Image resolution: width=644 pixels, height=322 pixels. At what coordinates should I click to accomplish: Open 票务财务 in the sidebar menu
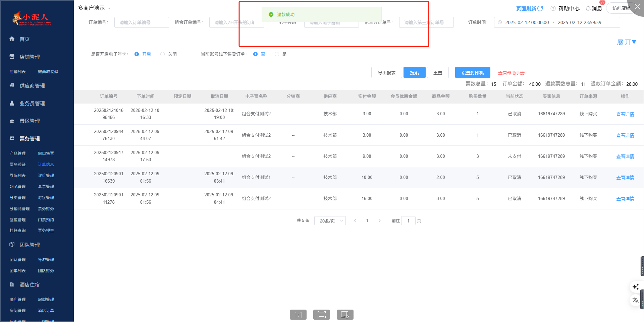(x=46, y=209)
